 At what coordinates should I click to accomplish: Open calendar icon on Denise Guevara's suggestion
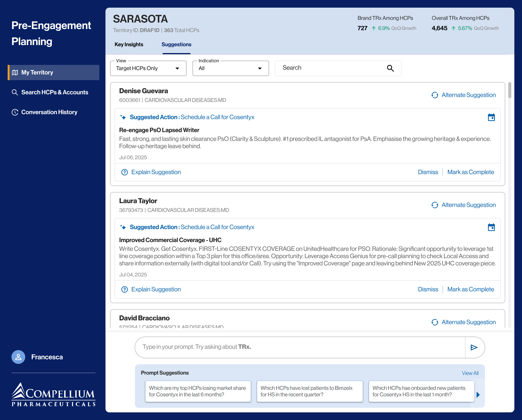click(491, 117)
